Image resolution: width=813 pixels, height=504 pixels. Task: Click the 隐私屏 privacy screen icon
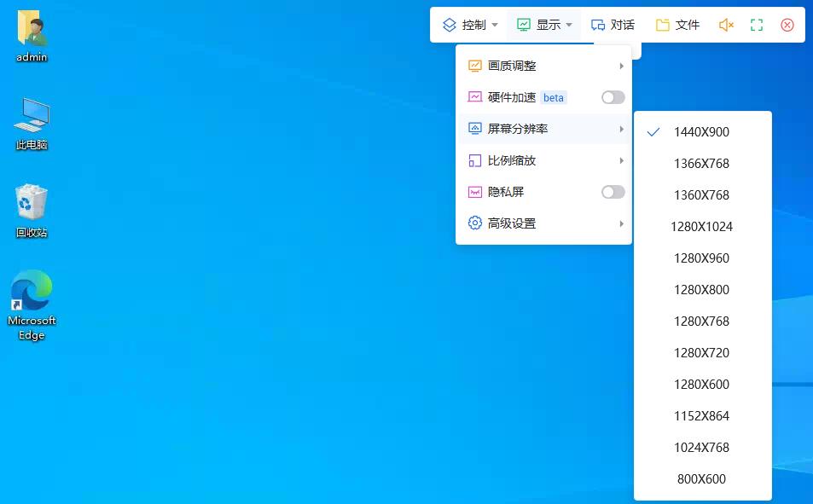click(474, 192)
